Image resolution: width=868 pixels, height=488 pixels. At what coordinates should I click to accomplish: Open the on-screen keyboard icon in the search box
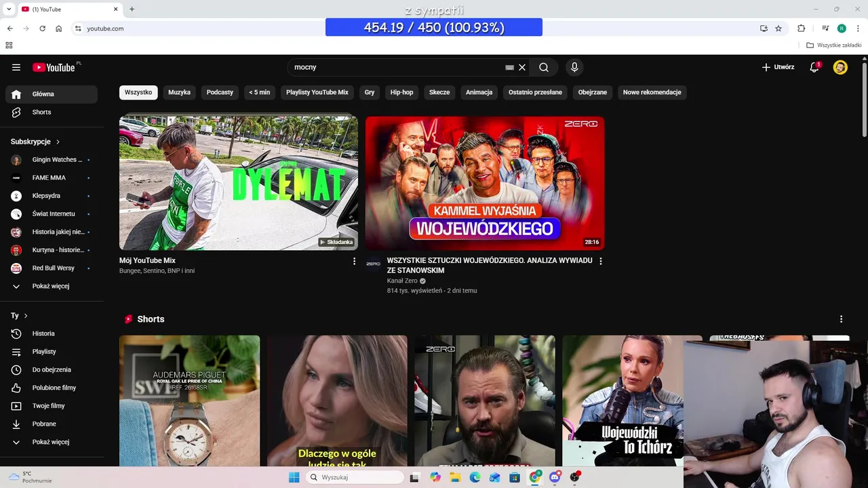coord(509,67)
